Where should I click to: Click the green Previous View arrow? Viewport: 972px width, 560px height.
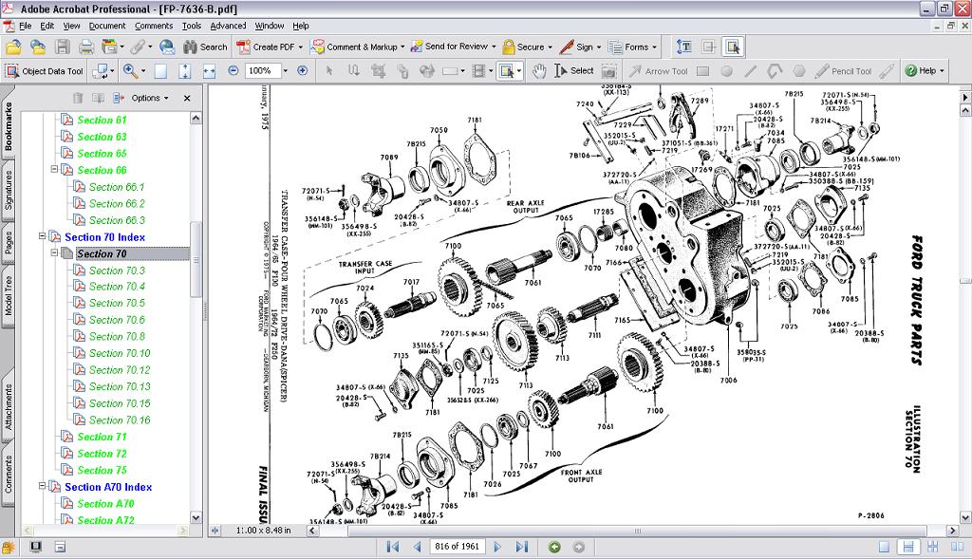point(554,547)
